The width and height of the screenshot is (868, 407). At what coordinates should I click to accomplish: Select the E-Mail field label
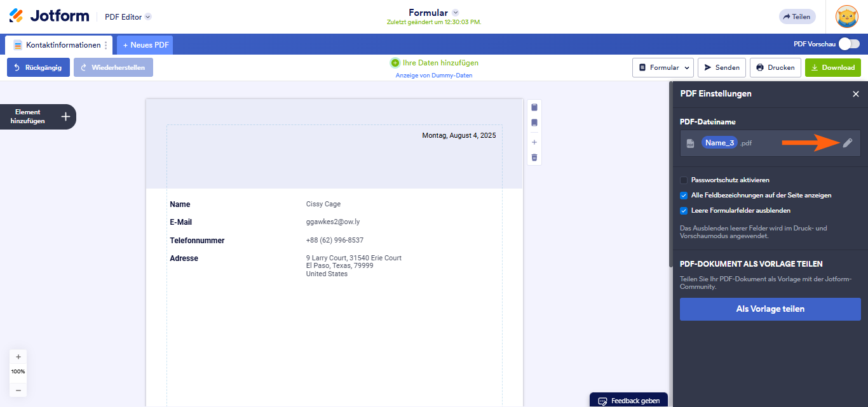(180, 222)
